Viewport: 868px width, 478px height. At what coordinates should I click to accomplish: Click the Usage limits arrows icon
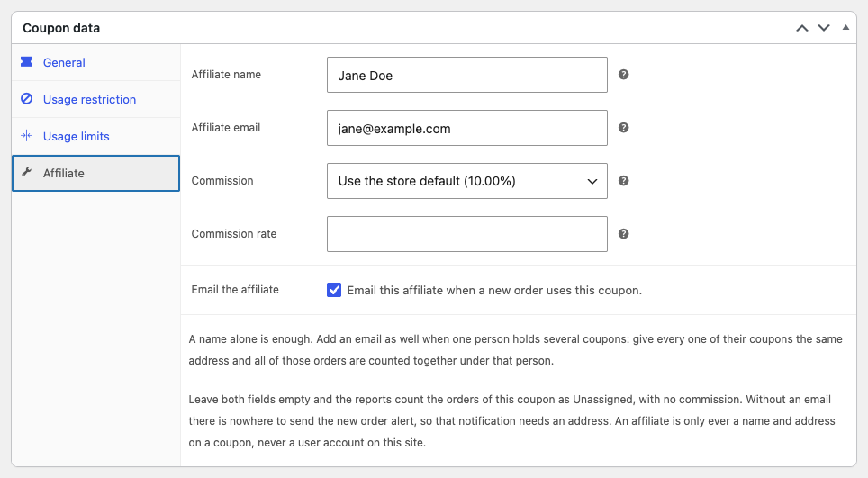pos(27,136)
